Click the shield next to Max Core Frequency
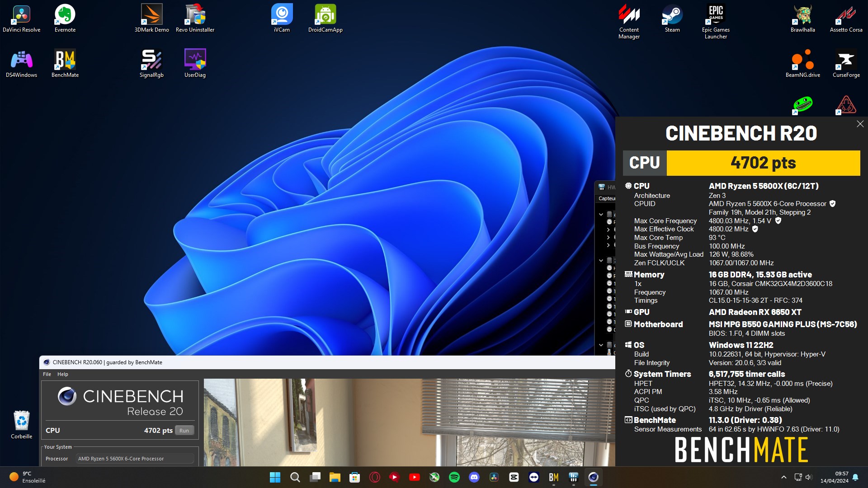Viewport: 868px width, 488px height. coord(778,221)
